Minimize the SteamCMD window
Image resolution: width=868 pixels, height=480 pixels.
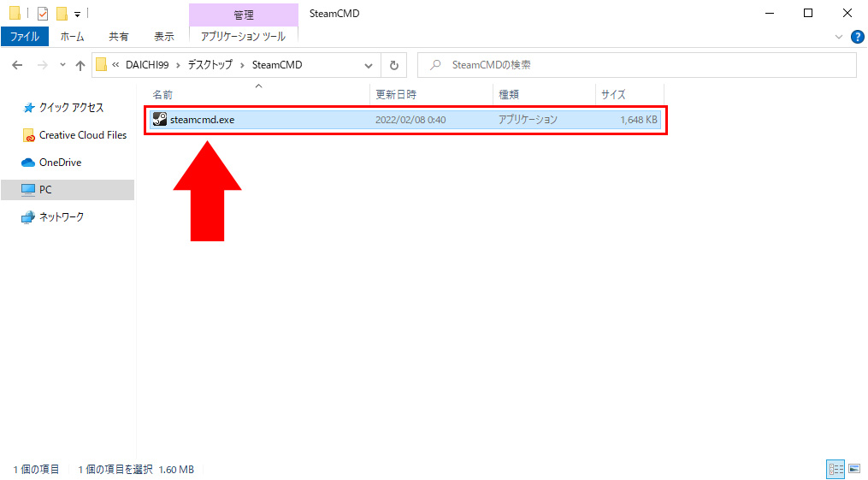(x=770, y=14)
